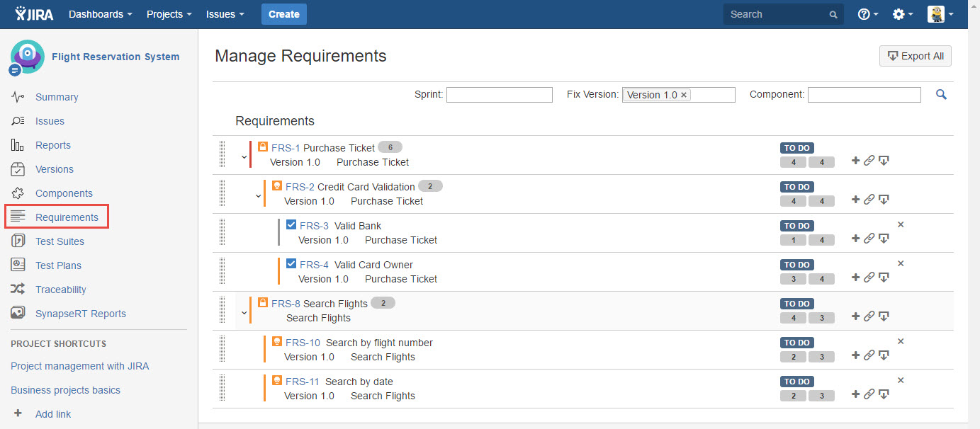Open the Dashboards menu

pyautogui.click(x=100, y=14)
